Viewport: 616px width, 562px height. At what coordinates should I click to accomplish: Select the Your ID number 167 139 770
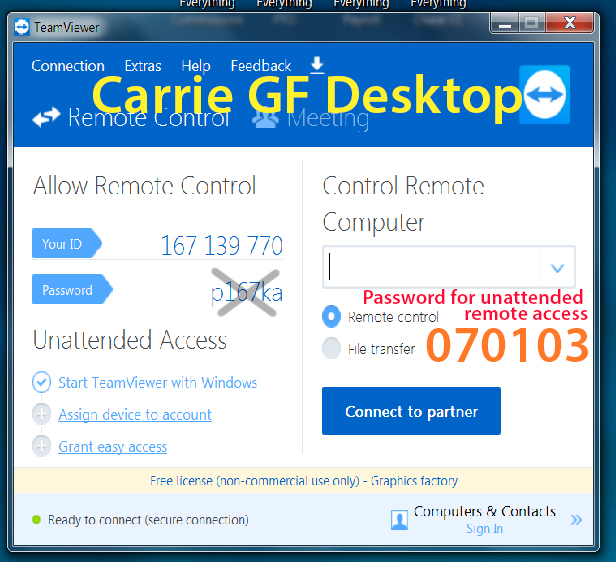tap(222, 246)
